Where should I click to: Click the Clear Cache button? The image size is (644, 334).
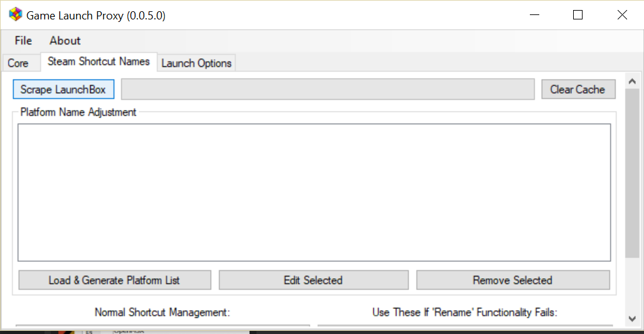click(578, 90)
